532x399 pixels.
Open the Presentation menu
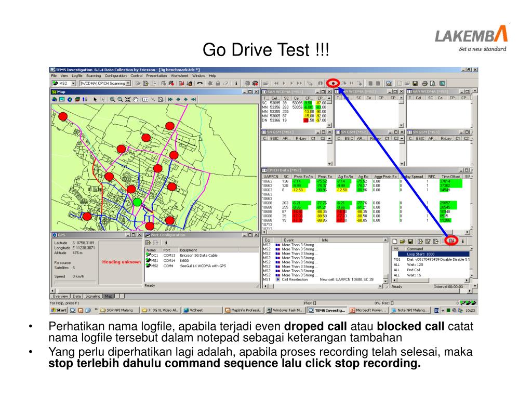(x=156, y=76)
